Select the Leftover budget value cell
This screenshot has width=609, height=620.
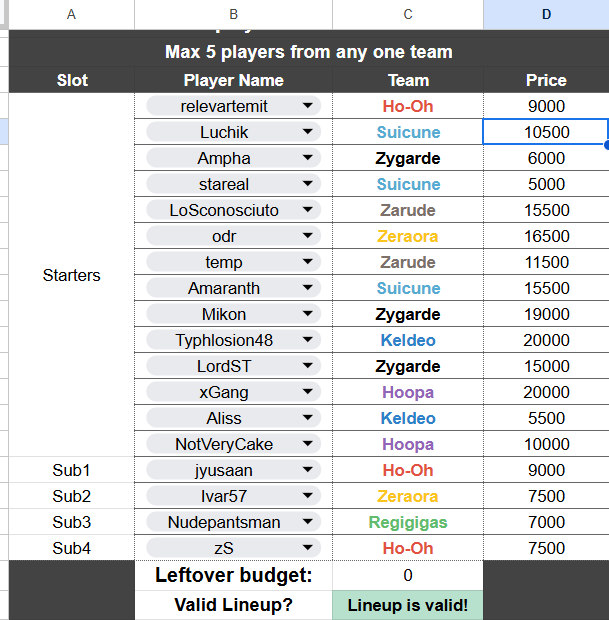click(408, 575)
